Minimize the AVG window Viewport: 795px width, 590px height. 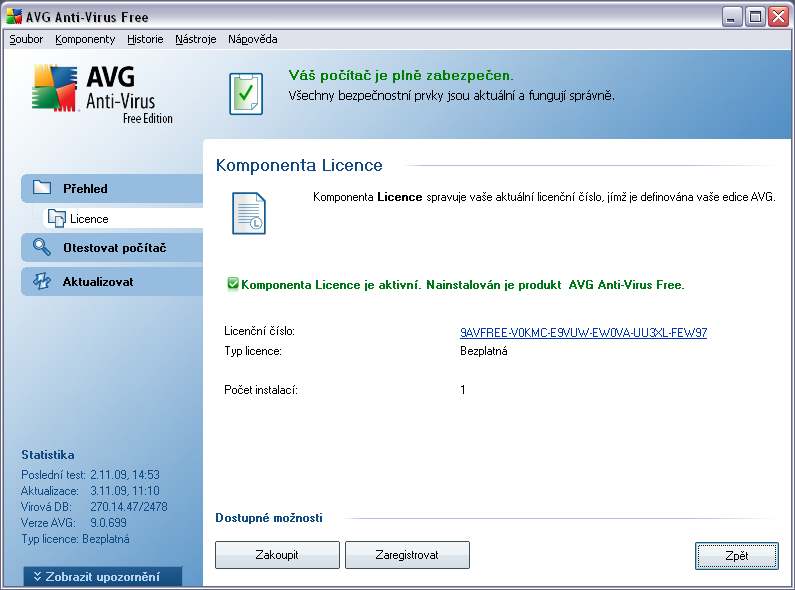pyautogui.click(x=732, y=17)
